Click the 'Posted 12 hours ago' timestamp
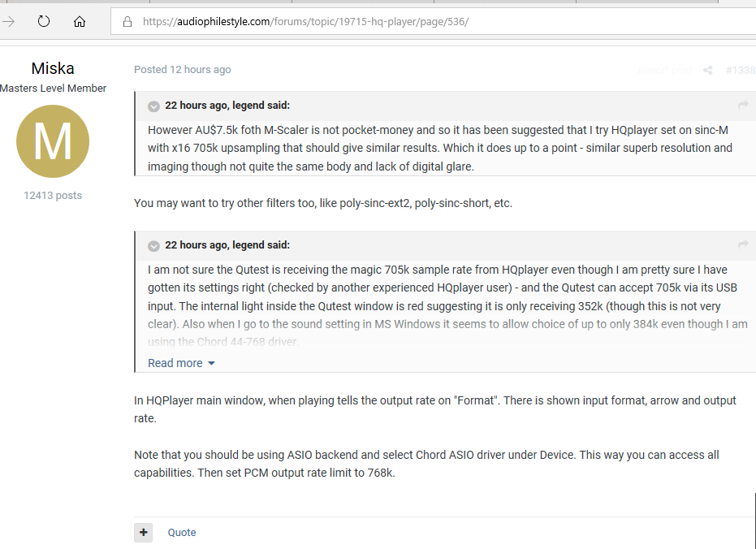Screen dimensions: 756x549 click(x=182, y=69)
